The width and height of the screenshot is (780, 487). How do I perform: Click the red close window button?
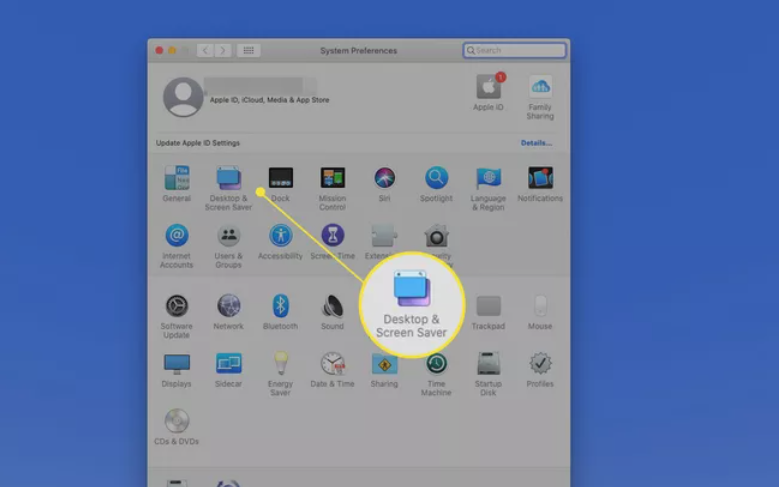click(159, 50)
